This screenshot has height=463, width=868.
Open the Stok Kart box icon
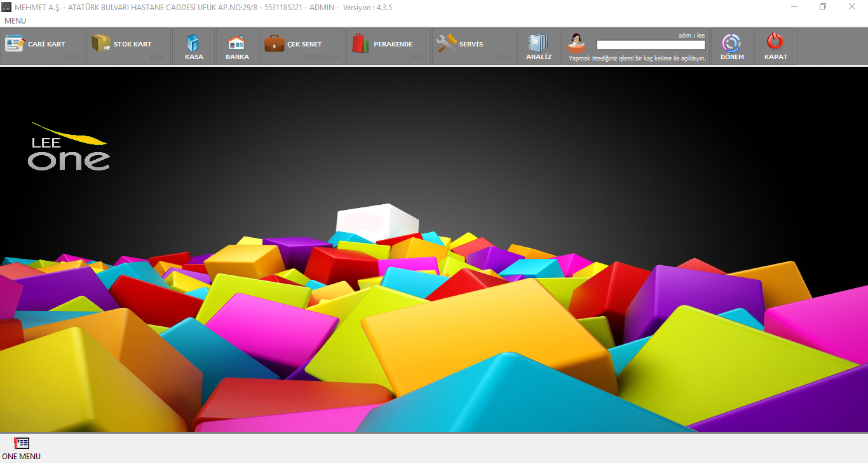tap(100, 43)
